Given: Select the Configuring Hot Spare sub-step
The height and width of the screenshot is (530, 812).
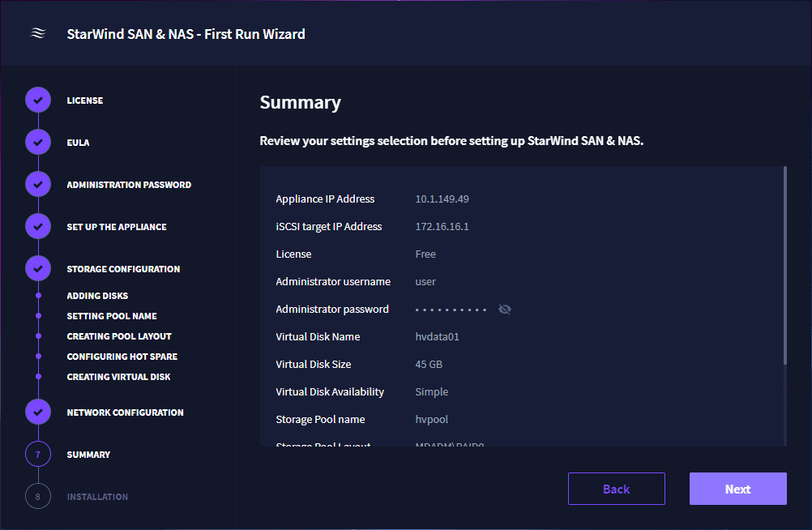Looking at the screenshot, I should click(122, 357).
